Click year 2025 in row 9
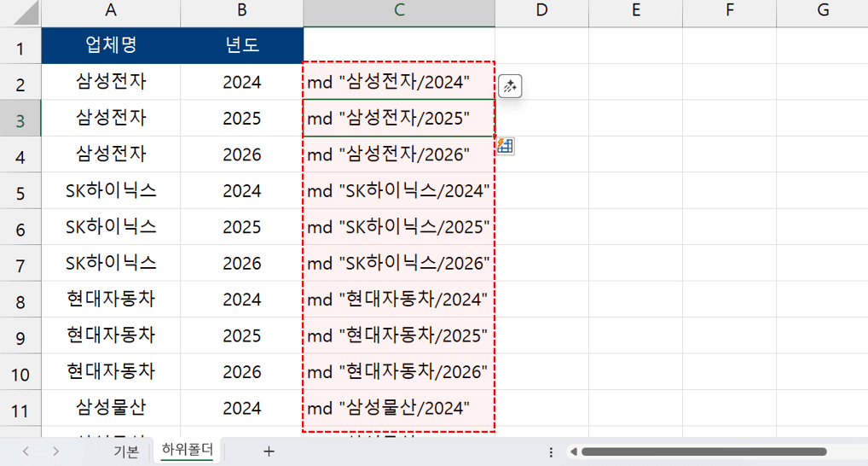This screenshot has width=868, height=466. tap(241, 335)
